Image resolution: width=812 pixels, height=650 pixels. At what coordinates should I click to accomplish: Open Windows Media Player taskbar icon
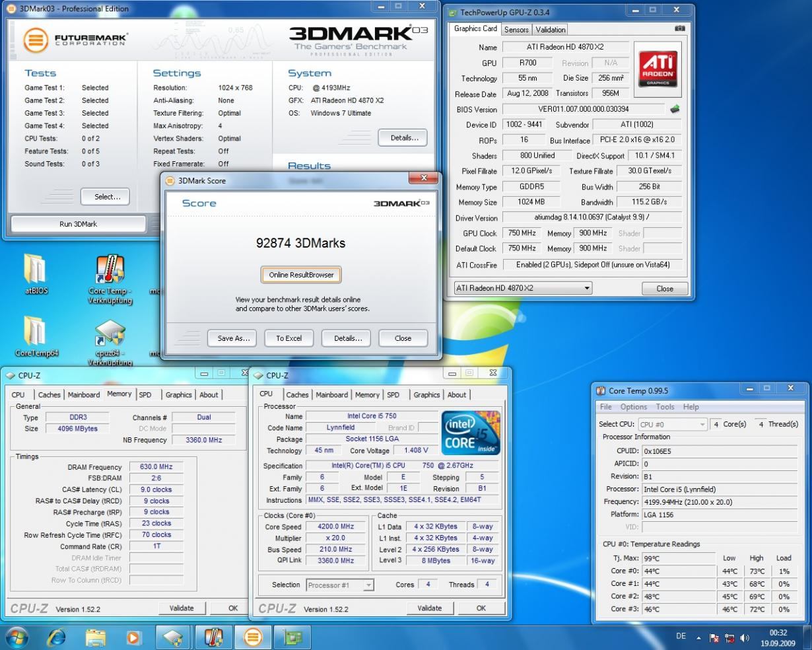coord(134,637)
